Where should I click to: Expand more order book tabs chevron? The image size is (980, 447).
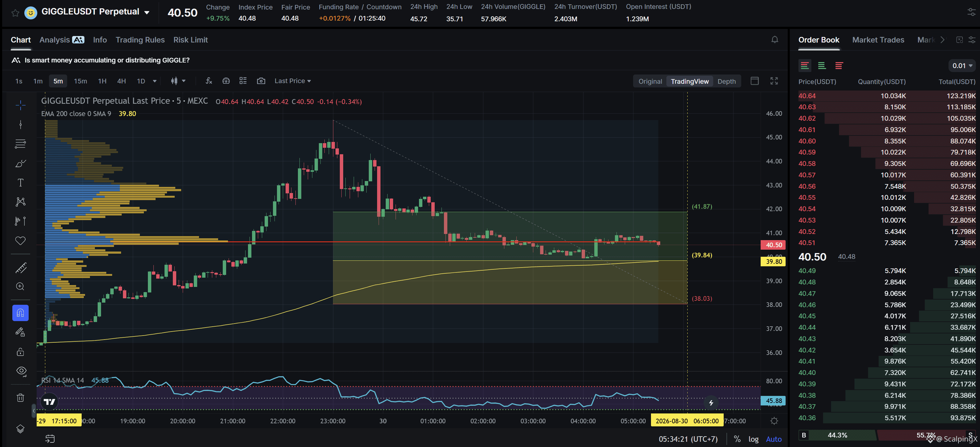point(942,39)
